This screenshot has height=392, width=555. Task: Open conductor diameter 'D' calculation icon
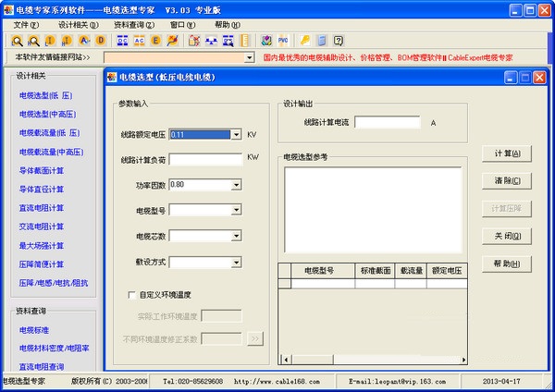[101, 41]
